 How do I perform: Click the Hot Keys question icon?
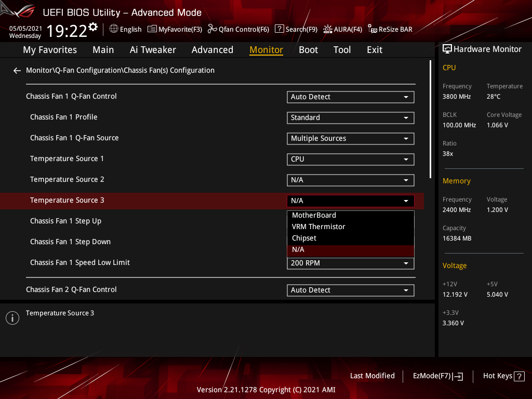click(x=519, y=376)
